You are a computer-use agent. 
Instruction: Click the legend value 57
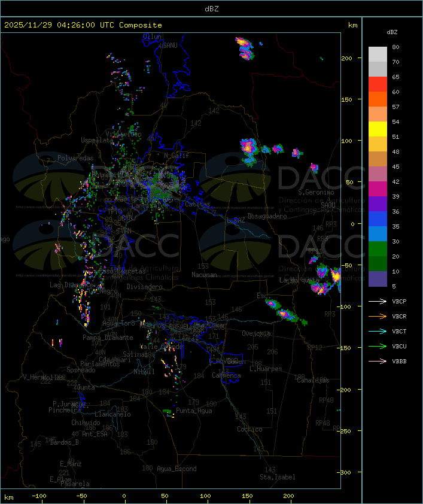pyautogui.click(x=395, y=107)
